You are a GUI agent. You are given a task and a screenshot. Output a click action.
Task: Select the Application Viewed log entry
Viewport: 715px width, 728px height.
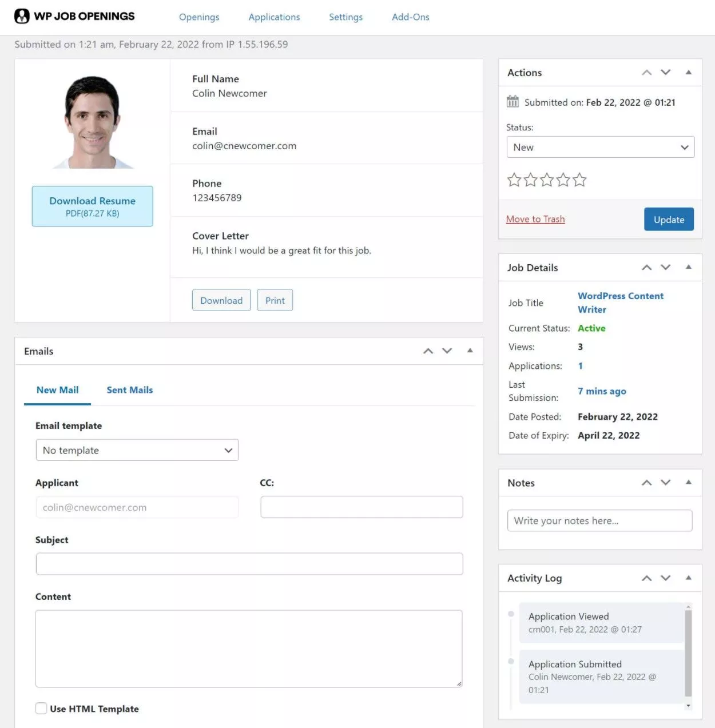pos(602,623)
